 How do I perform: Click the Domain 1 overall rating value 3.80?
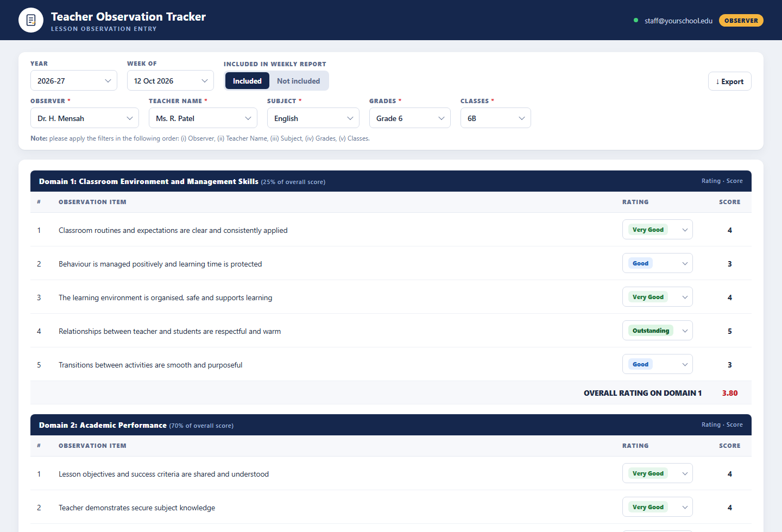pyautogui.click(x=730, y=393)
